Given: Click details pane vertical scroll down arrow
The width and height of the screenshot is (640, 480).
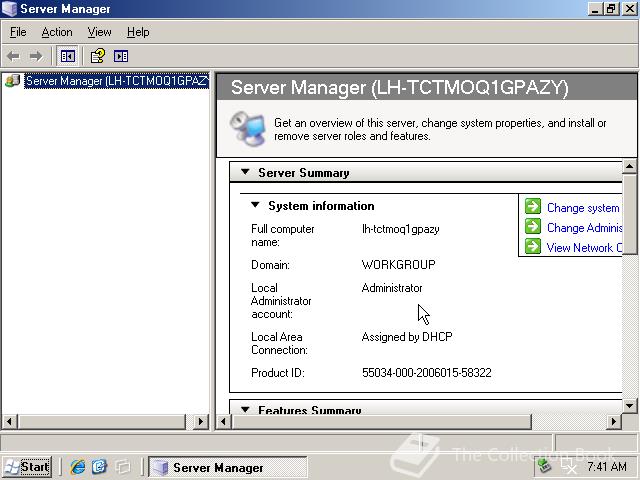Looking at the screenshot, I should (629, 406).
